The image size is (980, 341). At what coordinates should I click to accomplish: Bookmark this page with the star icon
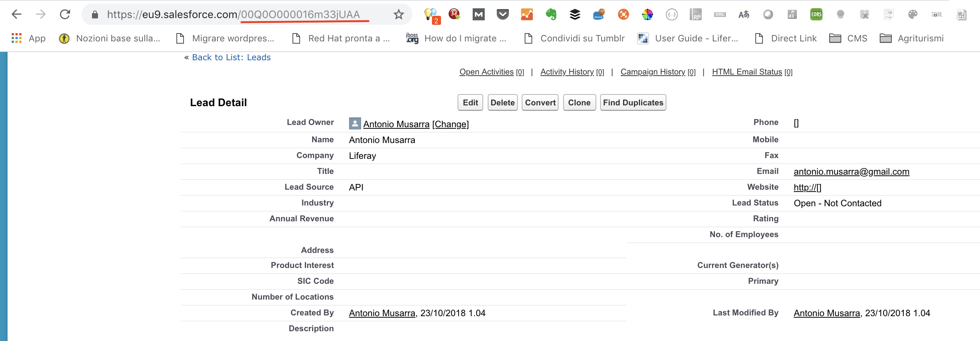point(398,14)
